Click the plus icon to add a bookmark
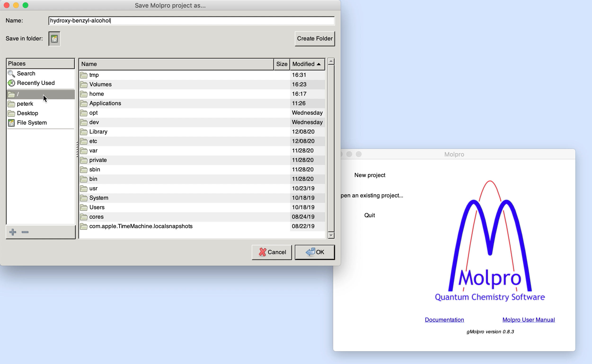The width and height of the screenshot is (592, 364). (13, 232)
